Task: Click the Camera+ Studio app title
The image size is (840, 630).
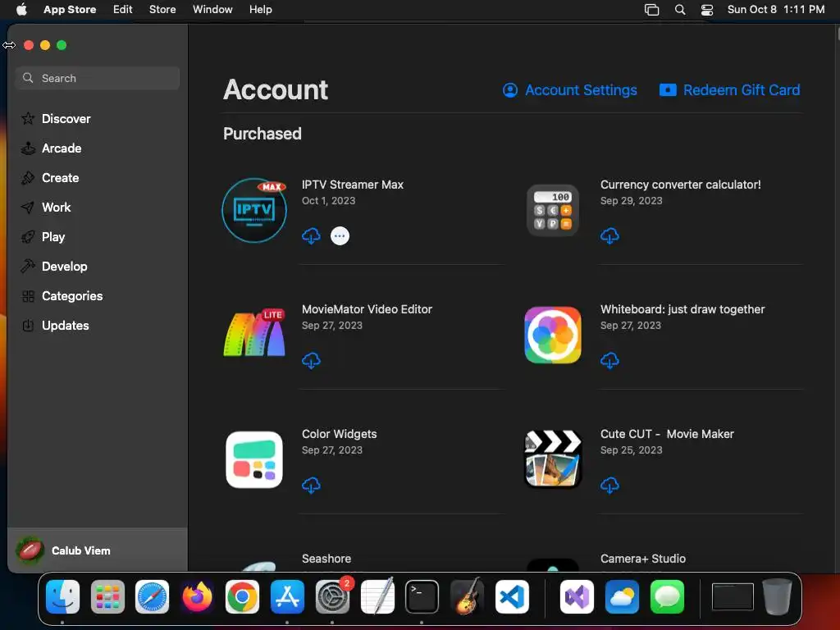Action: [x=643, y=559]
